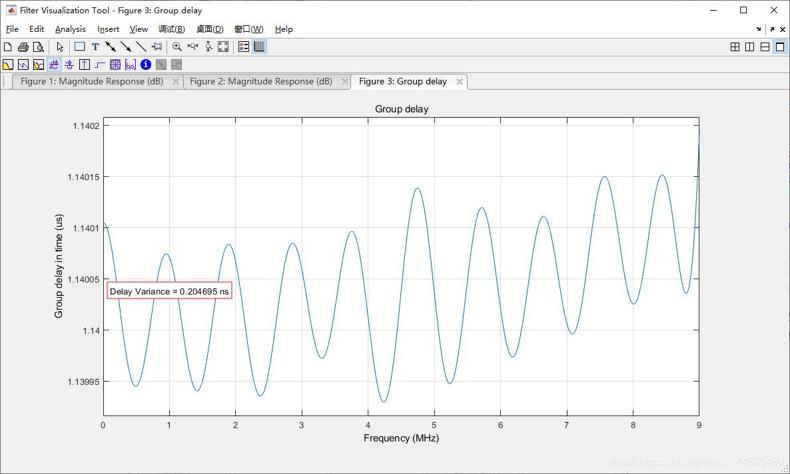Image resolution: width=790 pixels, height=474 pixels.
Task: Choose the Insert Line tool
Action: [142, 47]
